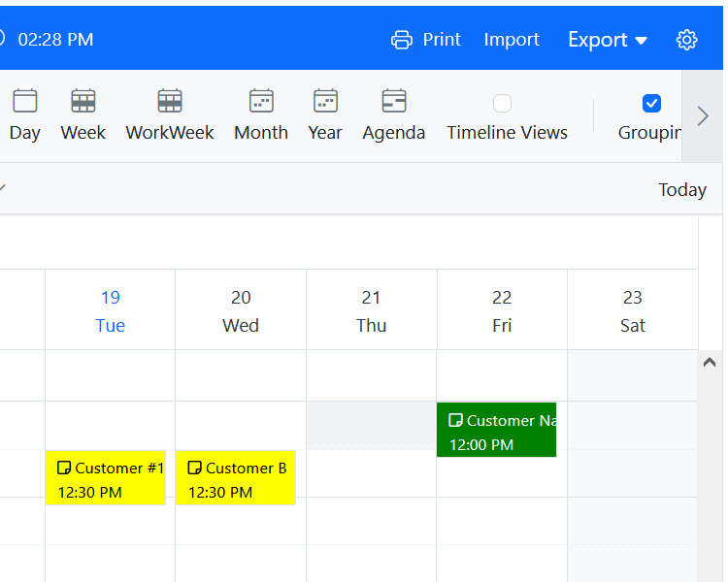This screenshot has width=728, height=582.
Task: Switch to Day view icon
Action: [x=25, y=101]
